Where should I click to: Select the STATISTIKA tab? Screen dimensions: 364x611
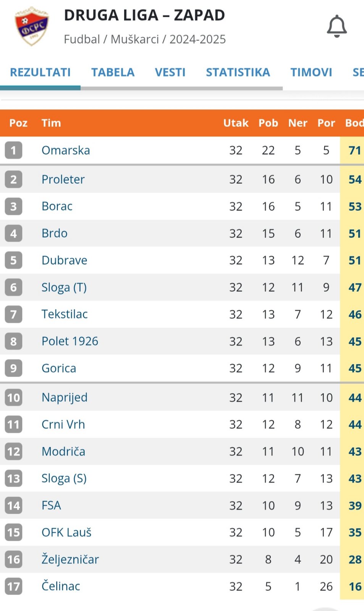tap(238, 72)
